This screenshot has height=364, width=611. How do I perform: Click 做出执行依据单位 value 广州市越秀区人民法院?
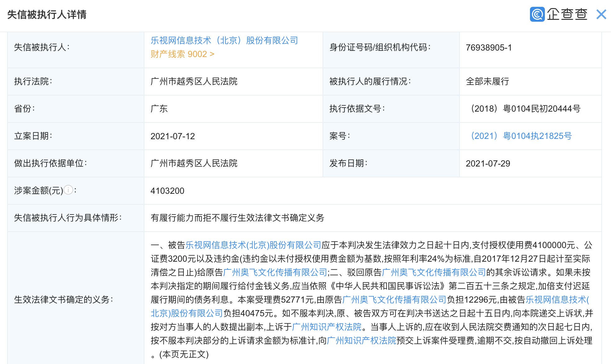point(194,163)
